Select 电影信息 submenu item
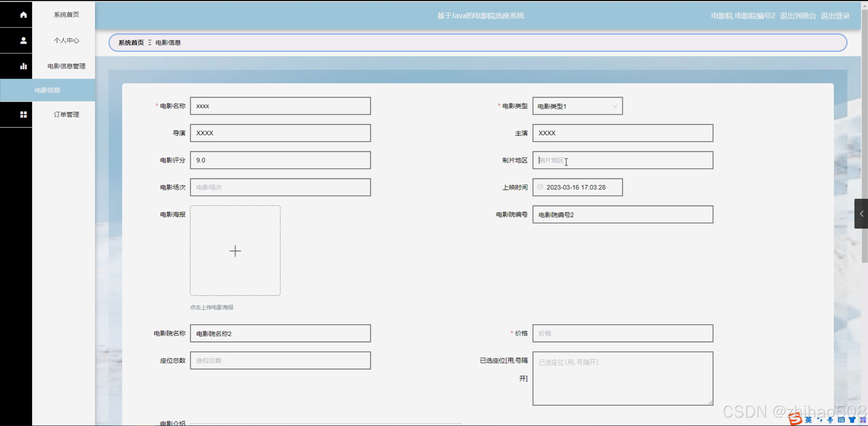Viewport: 868px width, 426px height. click(48, 90)
